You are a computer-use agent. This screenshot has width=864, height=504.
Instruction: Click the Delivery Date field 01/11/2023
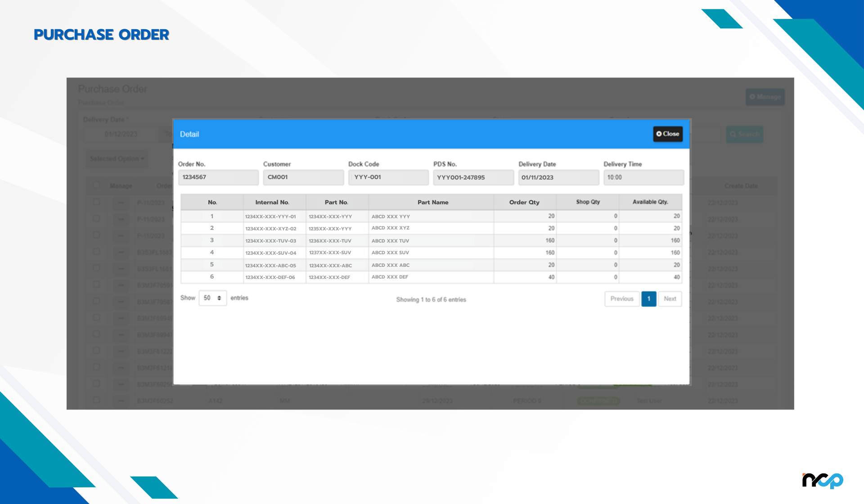coord(558,177)
